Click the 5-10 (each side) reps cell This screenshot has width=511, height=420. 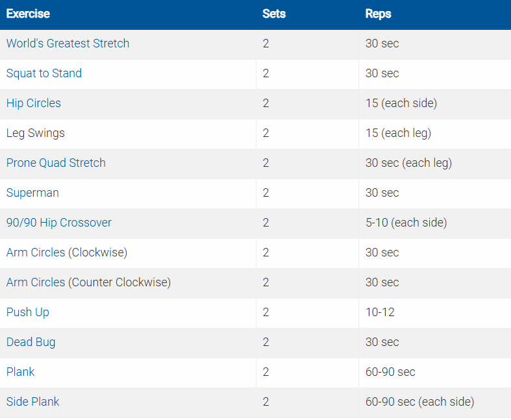point(406,223)
